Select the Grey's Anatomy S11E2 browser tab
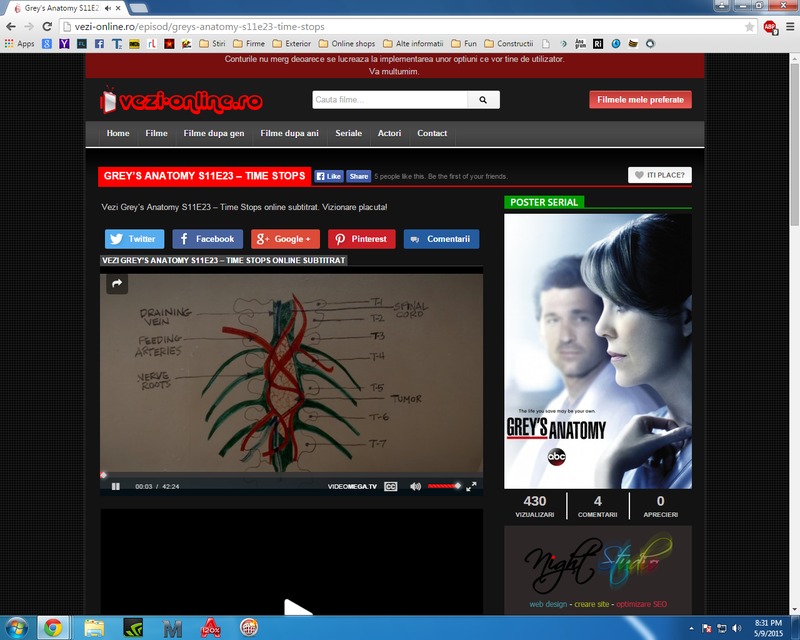The height and width of the screenshot is (640, 800). point(64,8)
